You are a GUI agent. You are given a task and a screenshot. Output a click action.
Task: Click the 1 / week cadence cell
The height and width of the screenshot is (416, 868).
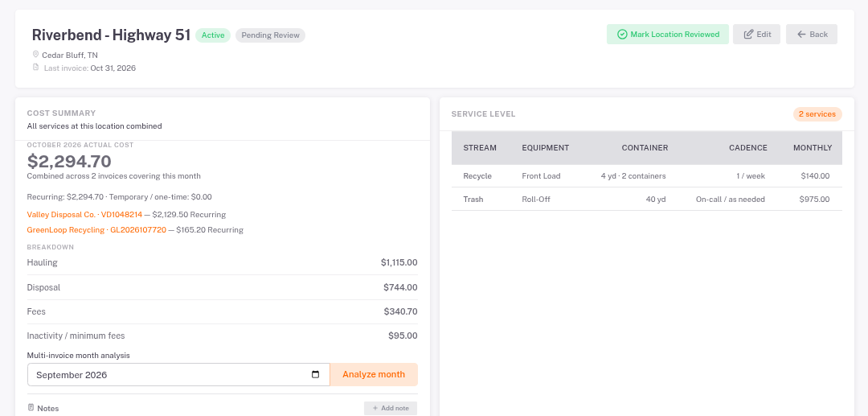[x=751, y=176]
